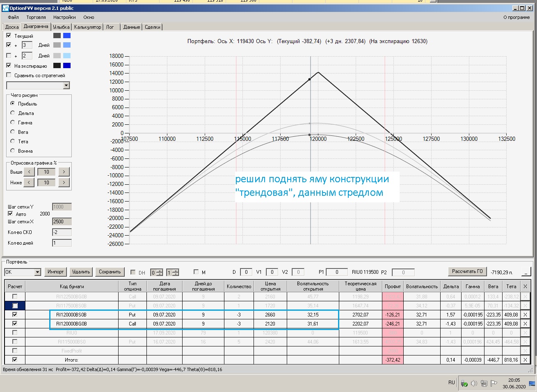537x392 pixels.
Task: Open the volume icon in the system tray
Action: pyautogui.click(x=474, y=383)
